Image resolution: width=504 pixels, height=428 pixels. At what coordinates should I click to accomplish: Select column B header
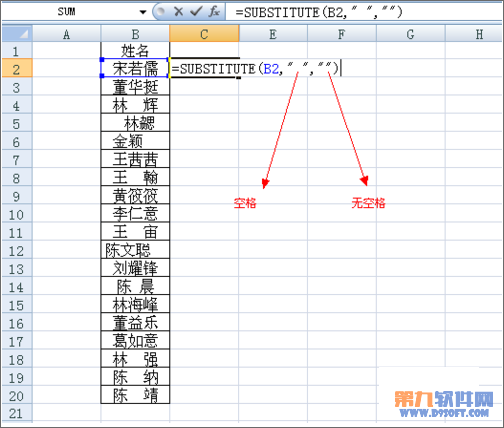click(x=135, y=34)
